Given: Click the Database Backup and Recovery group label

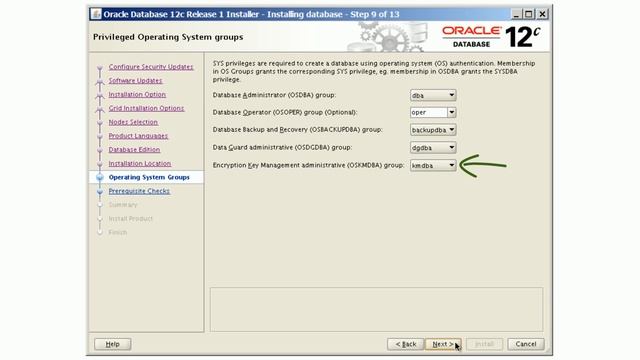Looking at the screenshot, I should (x=298, y=130).
